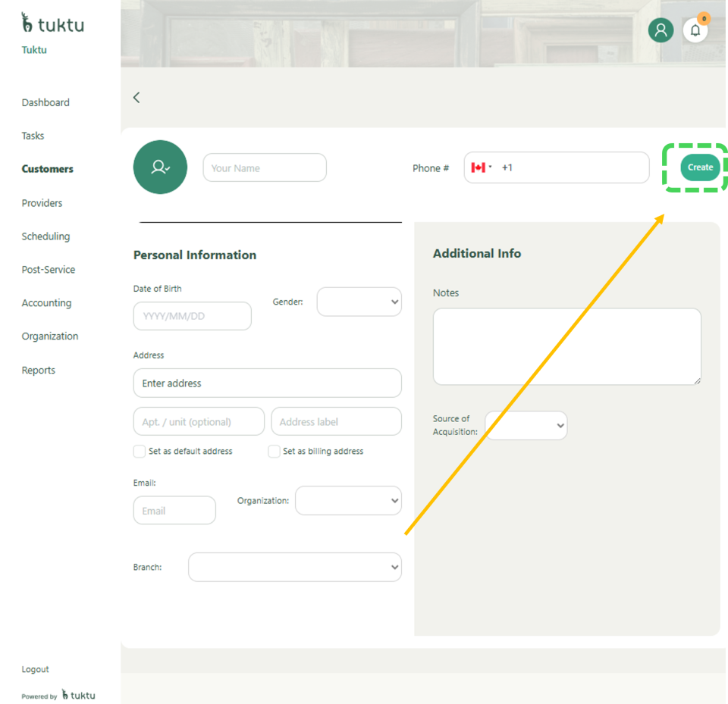Go to Dashboard in the sidebar
The height and width of the screenshot is (704, 728).
coord(45,102)
